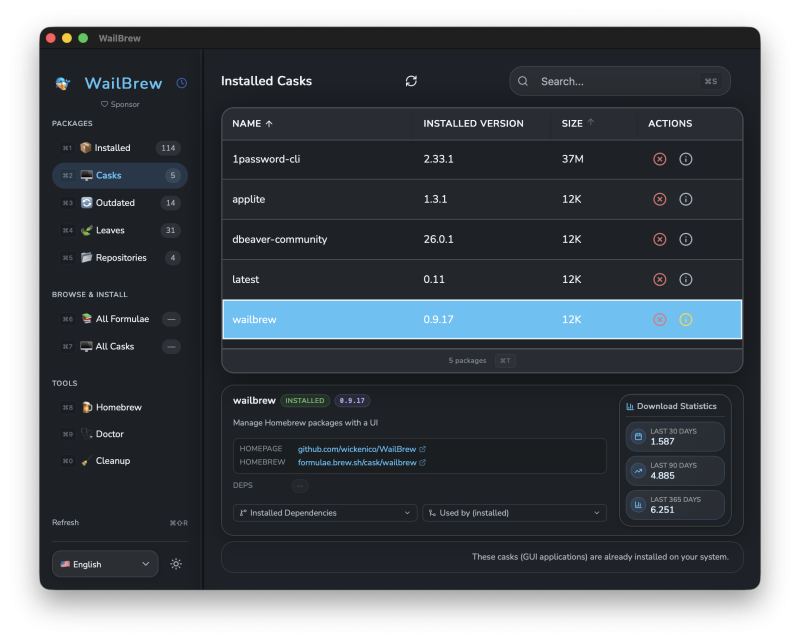Viewport: 800px width, 642px height.
Task: Click the Last 30 Days calendar icon
Action: (x=638, y=436)
